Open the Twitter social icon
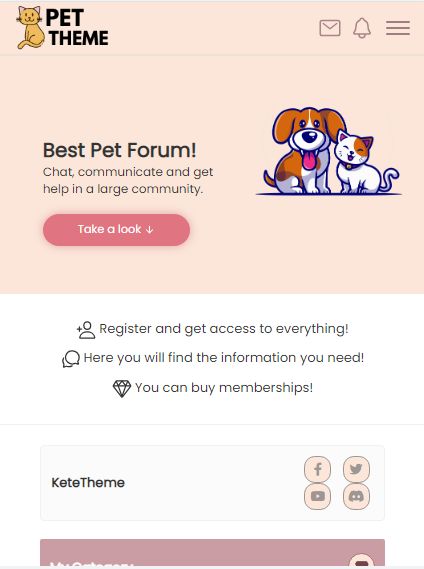 pyautogui.click(x=356, y=469)
